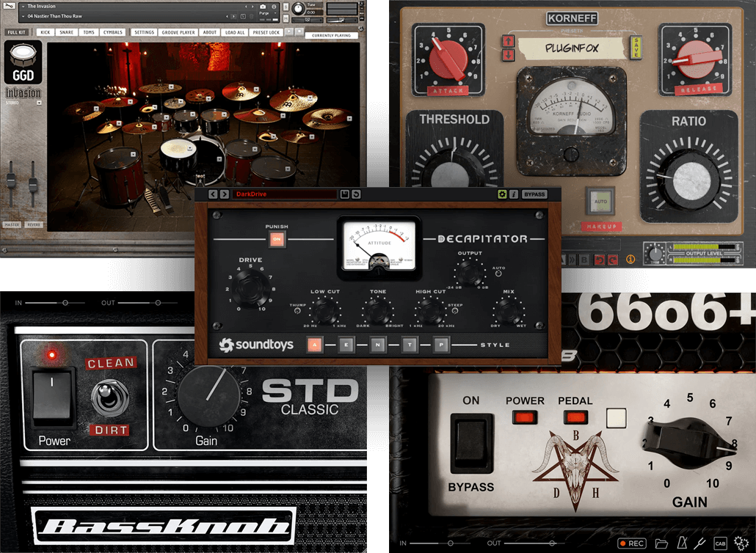Click save preset floppy icon in Decapitator
This screenshot has height=553, width=756.
coord(344,194)
